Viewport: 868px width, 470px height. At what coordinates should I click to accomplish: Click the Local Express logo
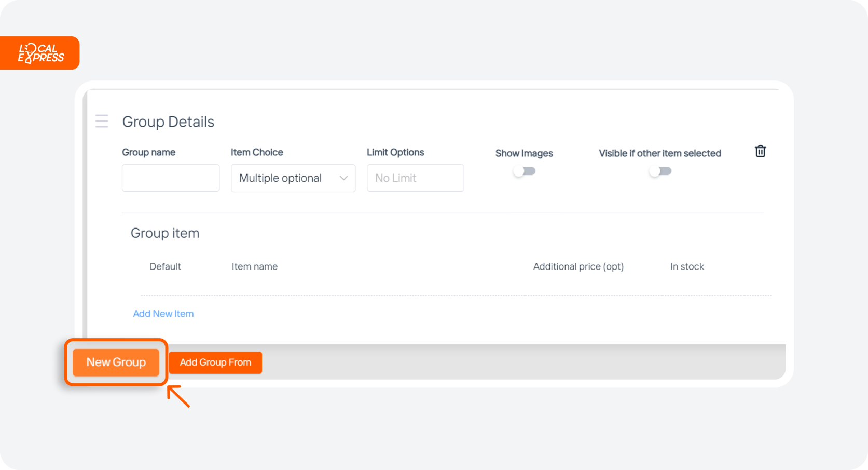(39, 52)
